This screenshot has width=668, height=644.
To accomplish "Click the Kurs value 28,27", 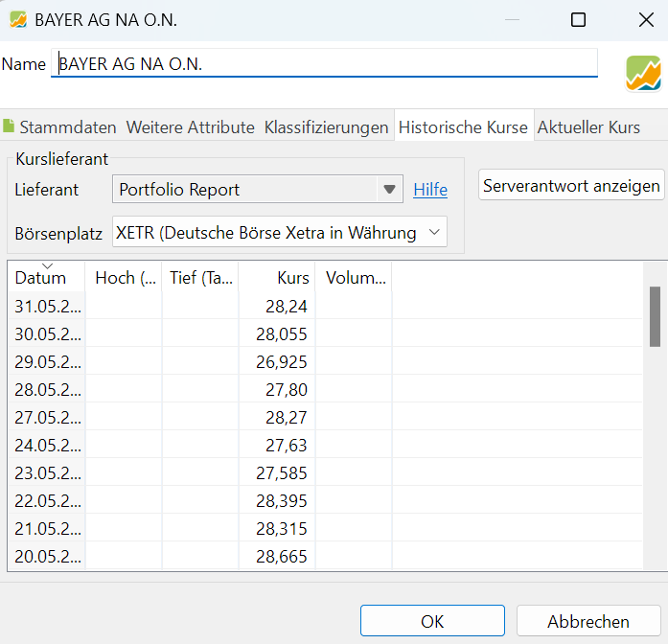I will click(287, 418).
